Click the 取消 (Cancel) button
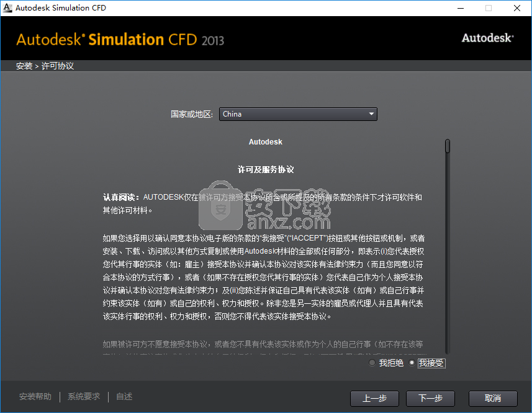Image resolution: width=532 pixels, height=413 pixels. click(x=493, y=399)
